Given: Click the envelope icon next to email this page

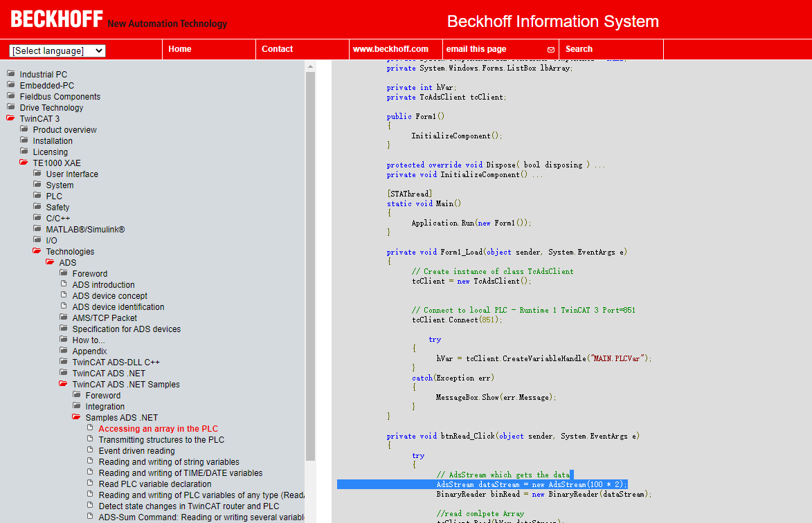Looking at the screenshot, I should pyautogui.click(x=550, y=49).
